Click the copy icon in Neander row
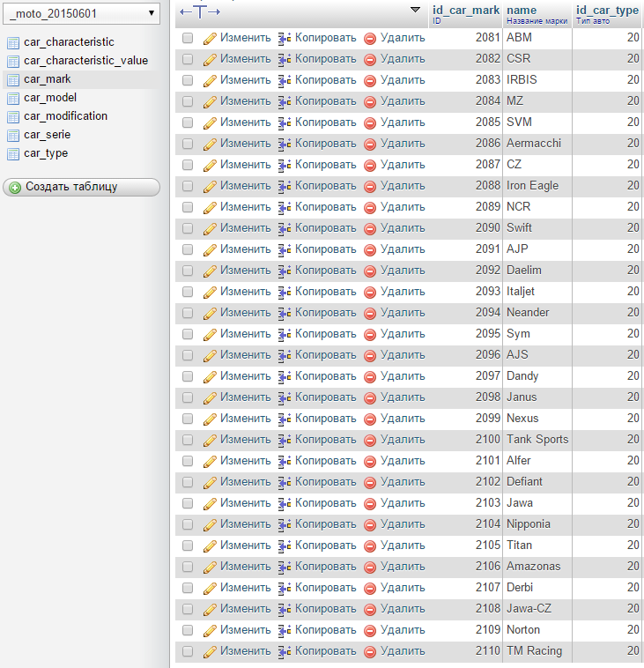Image resolution: width=644 pixels, height=668 pixels. pos(285,314)
